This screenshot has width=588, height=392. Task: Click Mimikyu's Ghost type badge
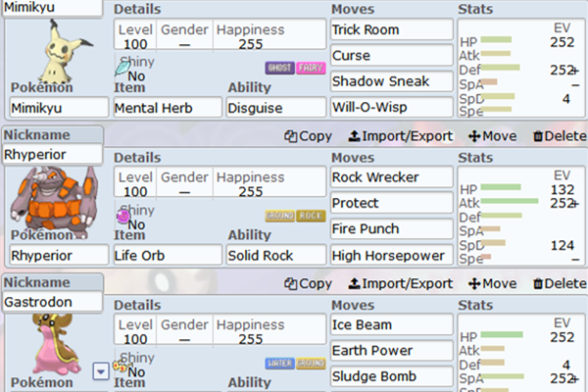(x=279, y=68)
